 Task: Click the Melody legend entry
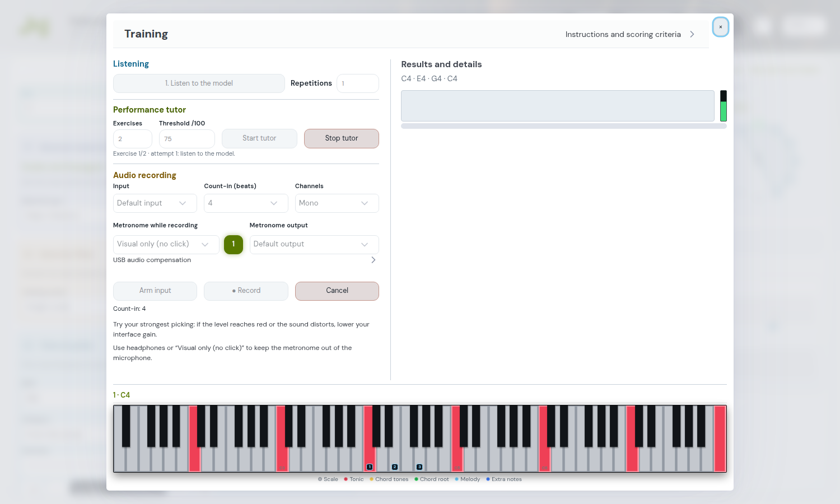(x=468, y=479)
